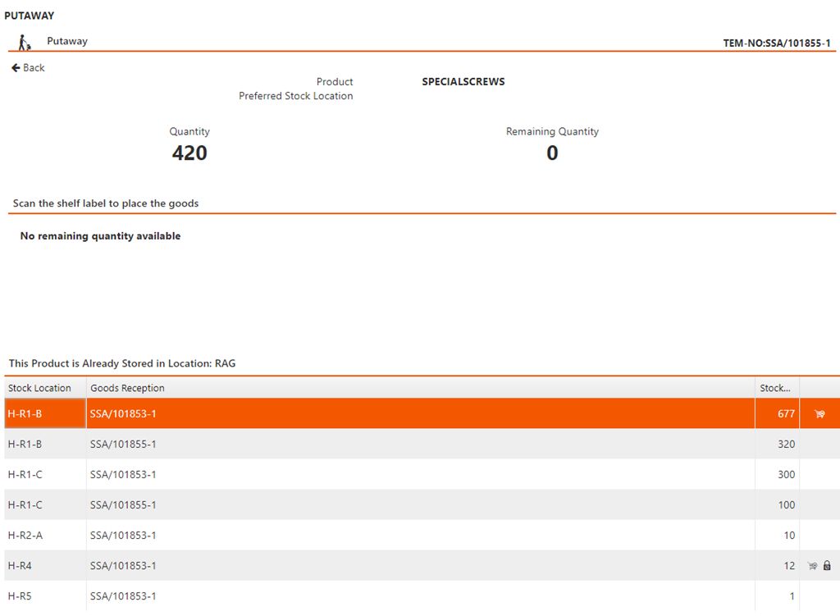Screen dimensions: 840x616
Task: Click the Remaining Quantity value 0
Action: (x=552, y=153)
